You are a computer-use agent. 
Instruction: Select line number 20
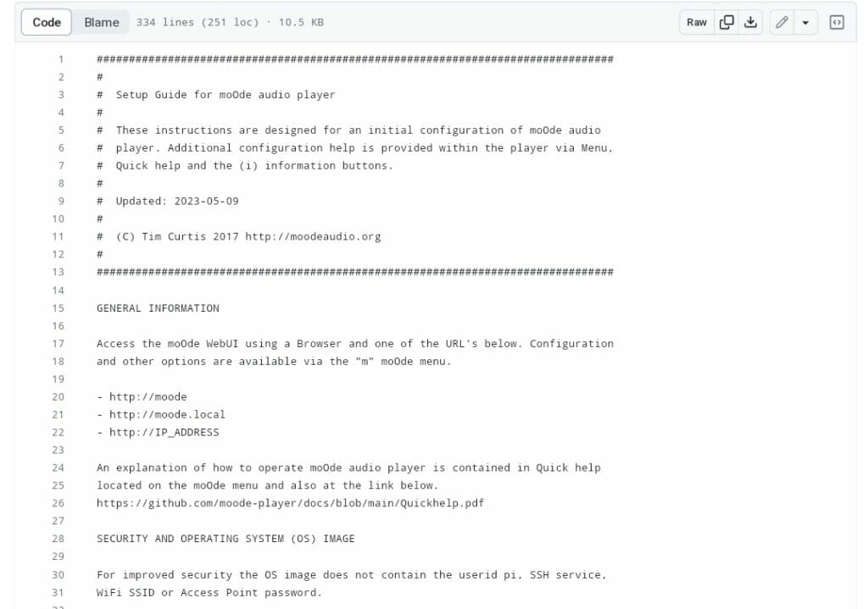coord(58,396)
